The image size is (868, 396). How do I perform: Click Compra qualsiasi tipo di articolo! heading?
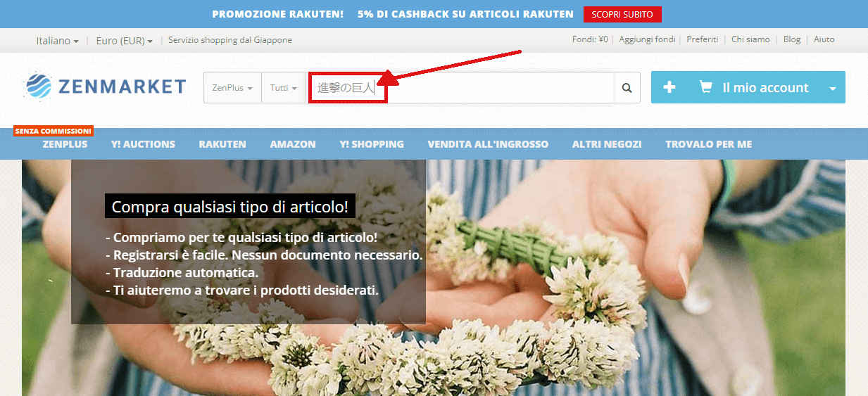pos(229,207)
